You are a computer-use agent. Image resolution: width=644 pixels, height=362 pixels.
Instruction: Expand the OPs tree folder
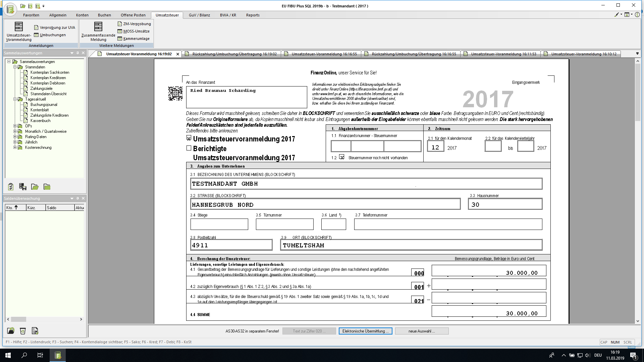[x=15, y=126]
